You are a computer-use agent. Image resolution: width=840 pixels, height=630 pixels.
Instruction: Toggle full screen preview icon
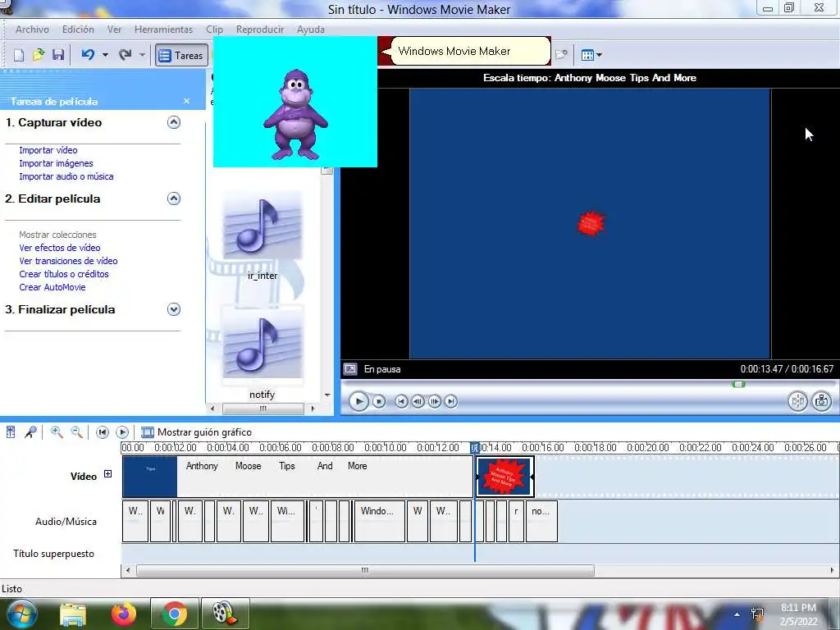coord(349,369)
